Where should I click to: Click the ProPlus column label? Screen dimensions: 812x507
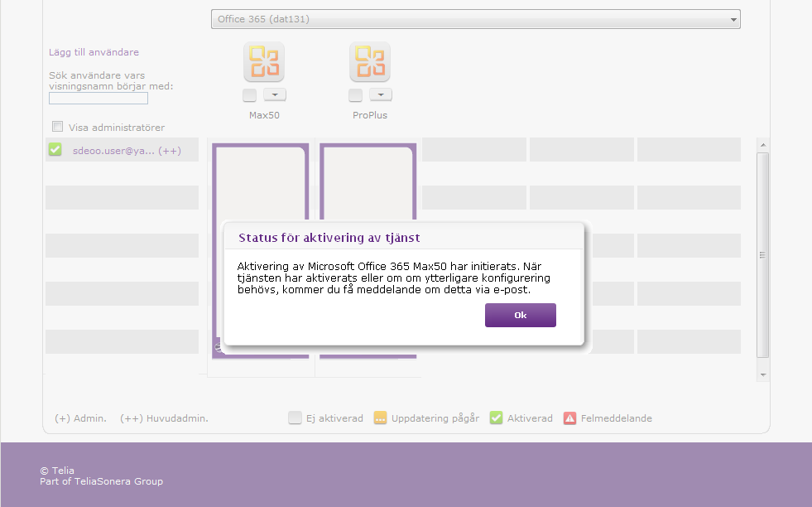370,115
